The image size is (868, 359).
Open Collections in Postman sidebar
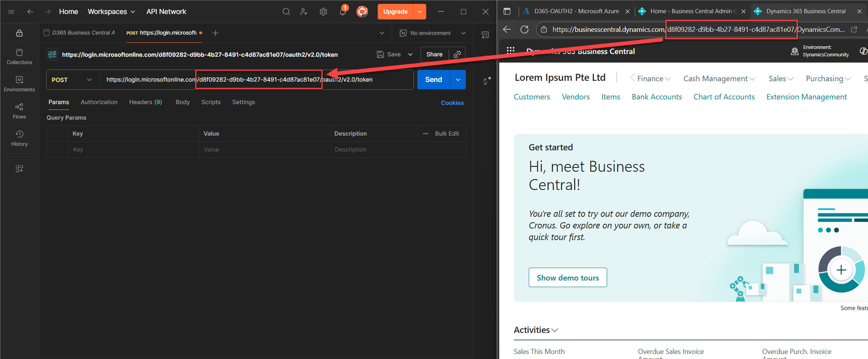[x=19, y=57]
